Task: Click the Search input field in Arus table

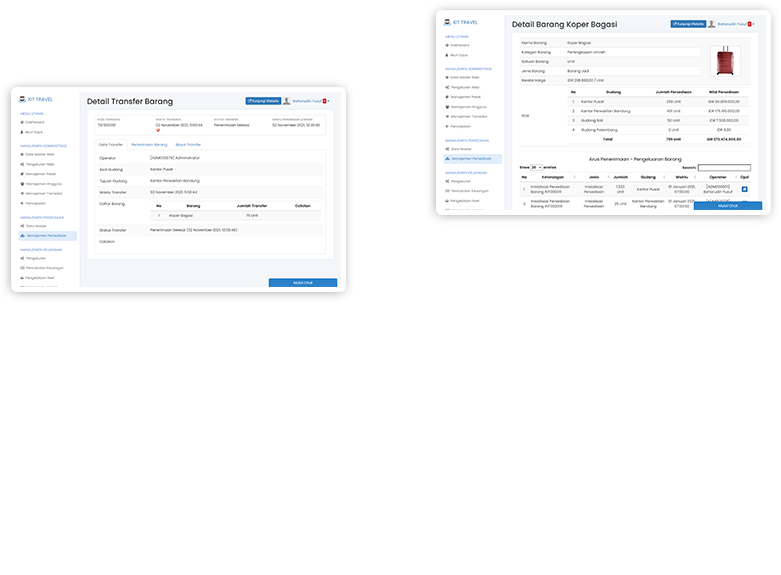Action: [x=724, y=167]
